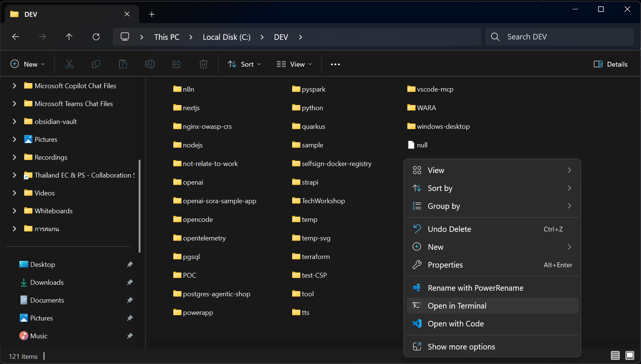
Task: Click the Search DEV box
Action: click(x=559, y=36)
